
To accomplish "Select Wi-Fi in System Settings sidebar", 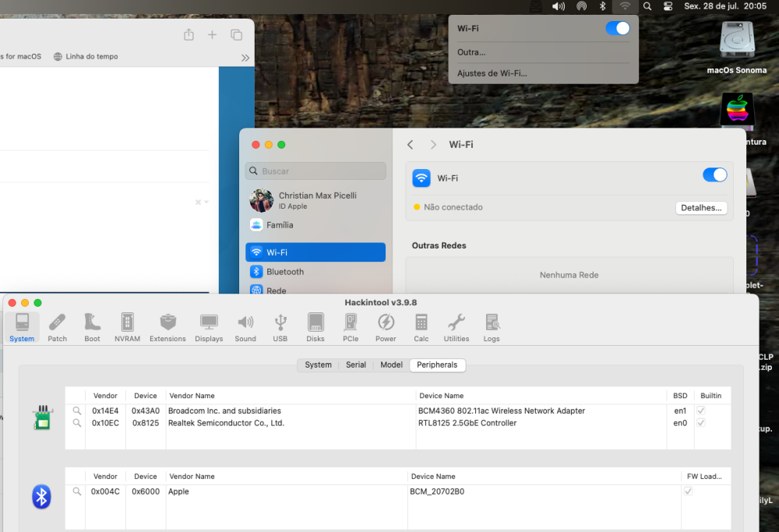I will [x=315, y=252].
